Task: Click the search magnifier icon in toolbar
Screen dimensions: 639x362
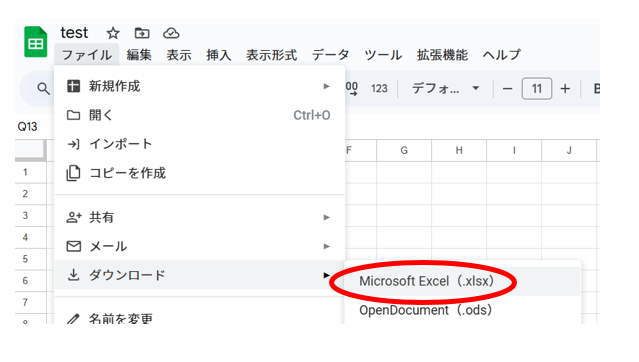Action: [x=43, y=88]
